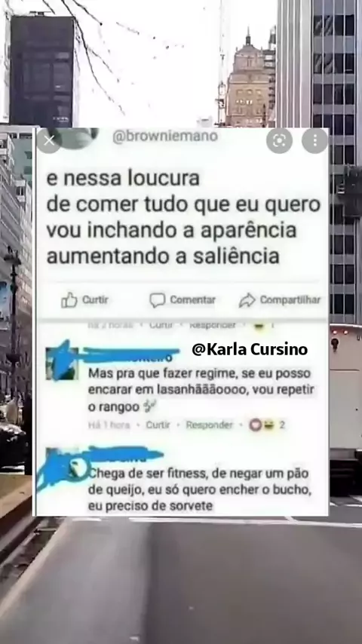Click the speech bubble Comentar icon
This screenshot has height=644, width=362.
(x=157, y=300)
